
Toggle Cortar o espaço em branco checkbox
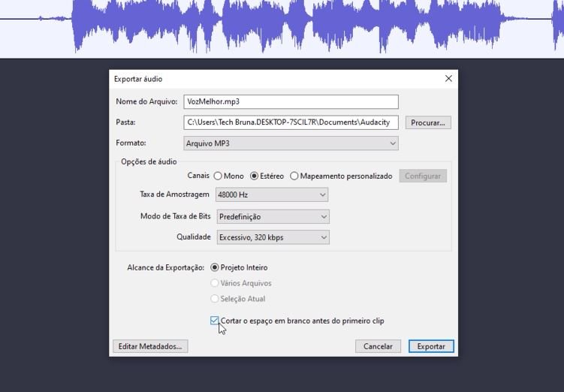pos(214,321)
